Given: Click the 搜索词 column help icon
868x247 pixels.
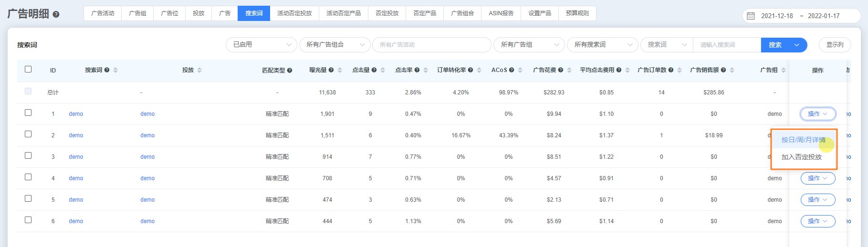Looking at the screenshot, I should 107,70.
